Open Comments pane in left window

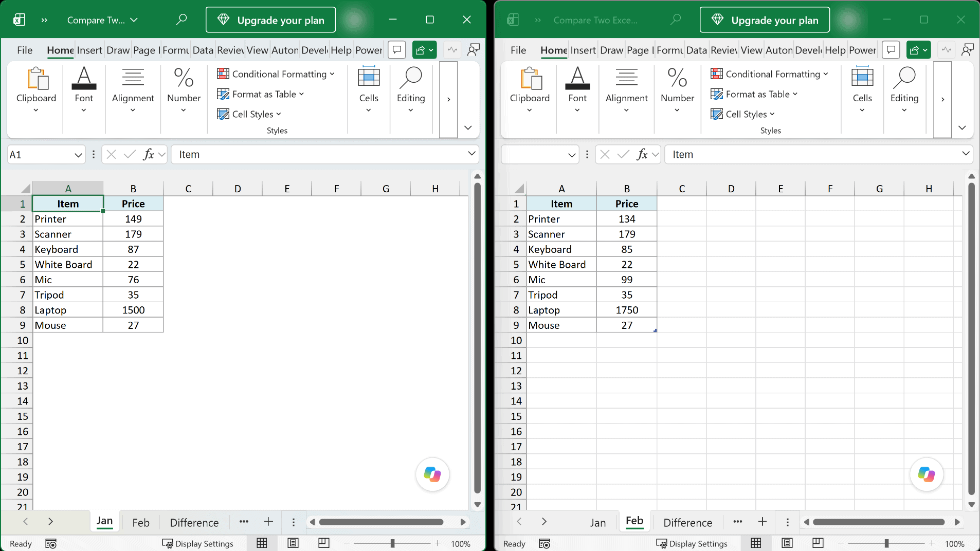tap(397, 50)
